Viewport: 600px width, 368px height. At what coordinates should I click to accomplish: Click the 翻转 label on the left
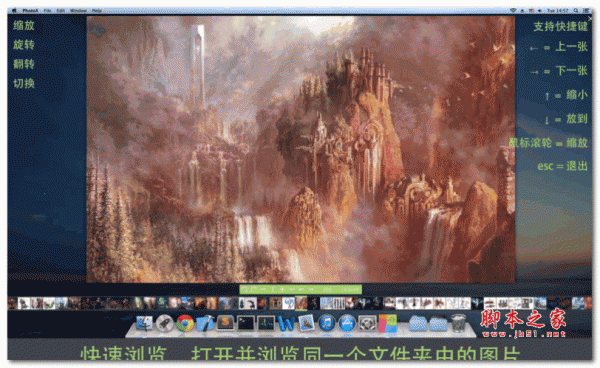[24, 64]
